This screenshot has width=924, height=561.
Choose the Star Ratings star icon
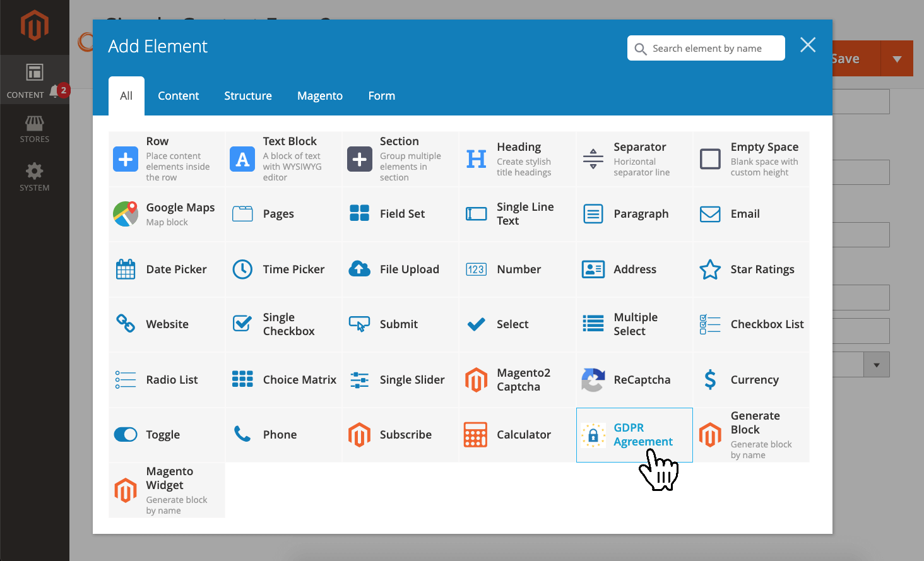pos(710,269)
